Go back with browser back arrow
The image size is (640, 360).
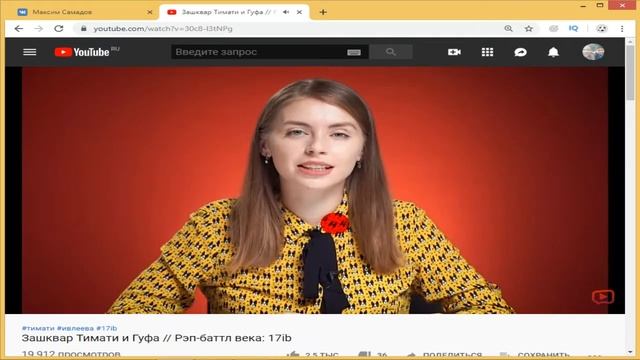tap(19, 29)
